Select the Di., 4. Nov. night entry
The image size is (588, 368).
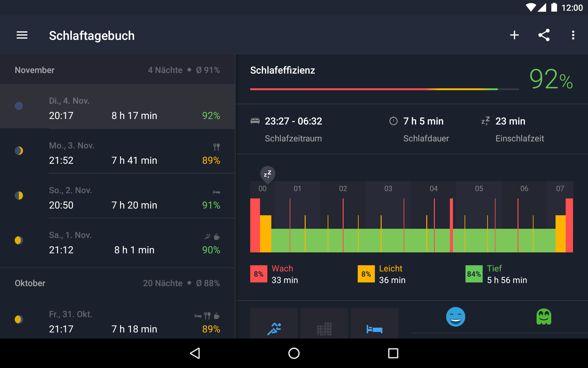(x=118, y=106)
